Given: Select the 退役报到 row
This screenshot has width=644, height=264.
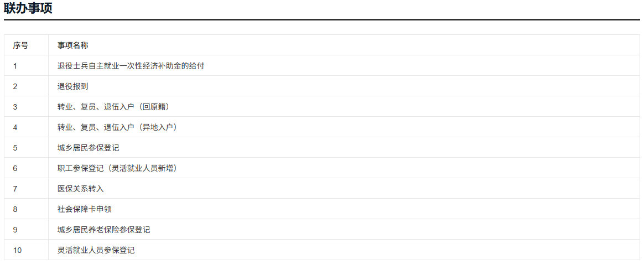Looking at the screenshot, I should pos(72,86).
